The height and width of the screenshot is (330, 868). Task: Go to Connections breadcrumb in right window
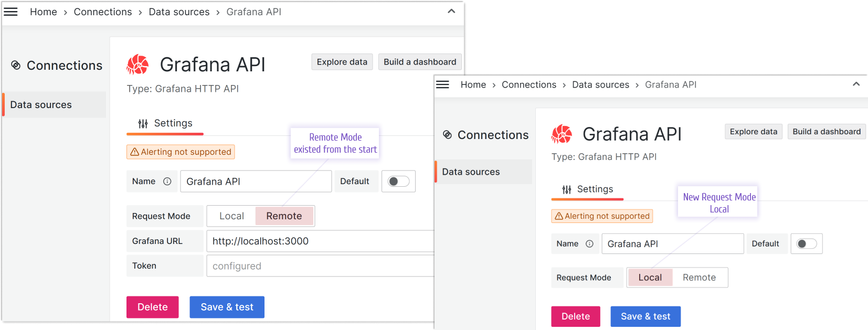click(529, 85)
